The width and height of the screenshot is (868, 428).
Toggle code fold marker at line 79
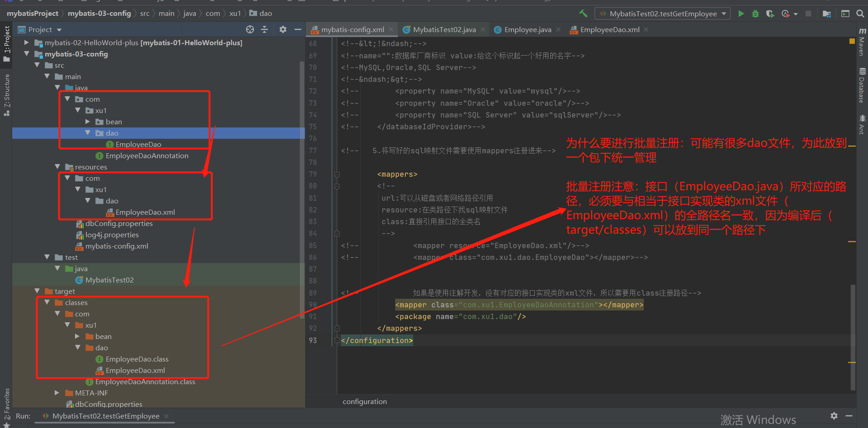(x=337, y=174)
